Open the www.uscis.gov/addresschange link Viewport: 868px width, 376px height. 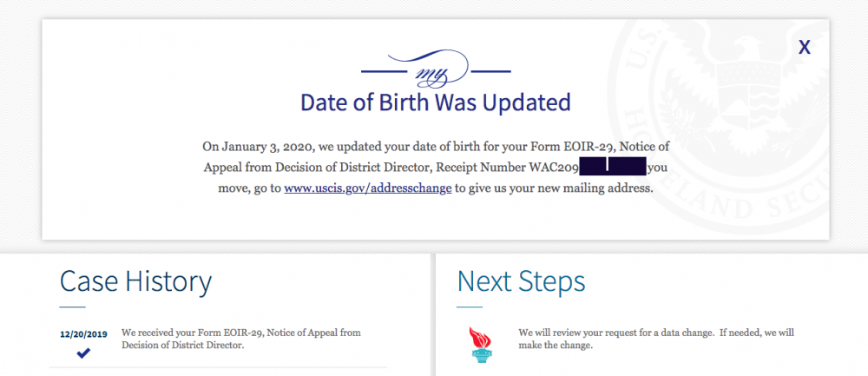pos(367,188)
